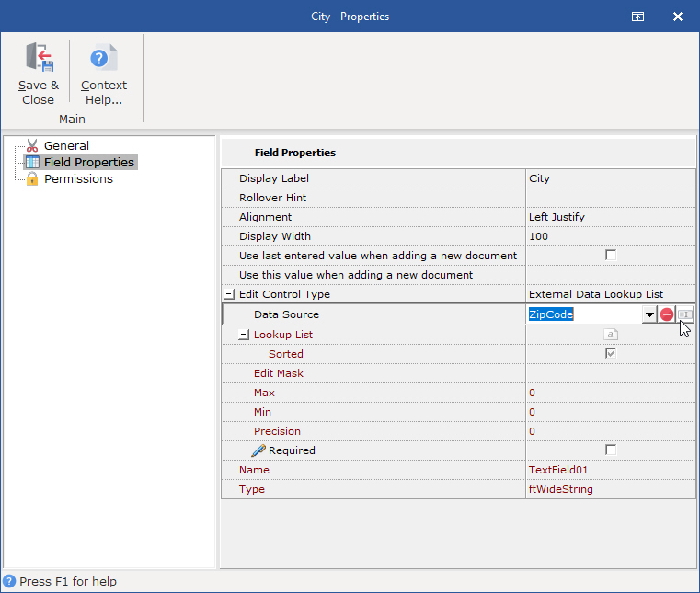Click the pencil icon beside Required

click(258, 450)
